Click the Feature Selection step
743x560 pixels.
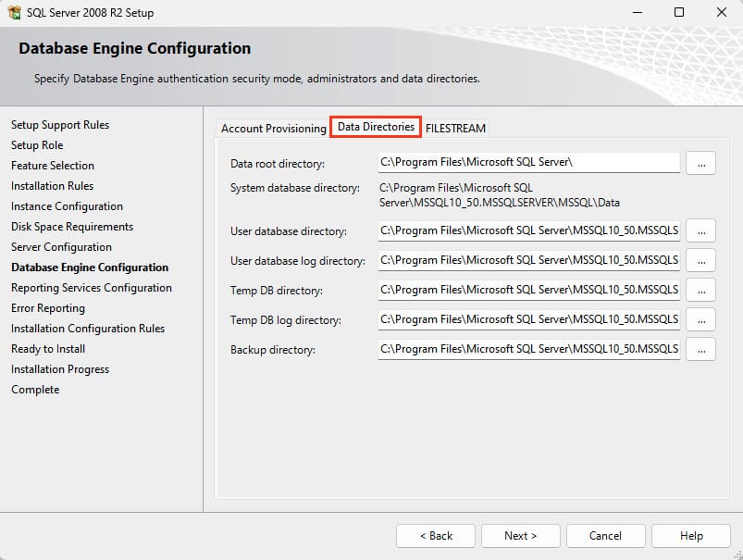[x=53, y=166]
